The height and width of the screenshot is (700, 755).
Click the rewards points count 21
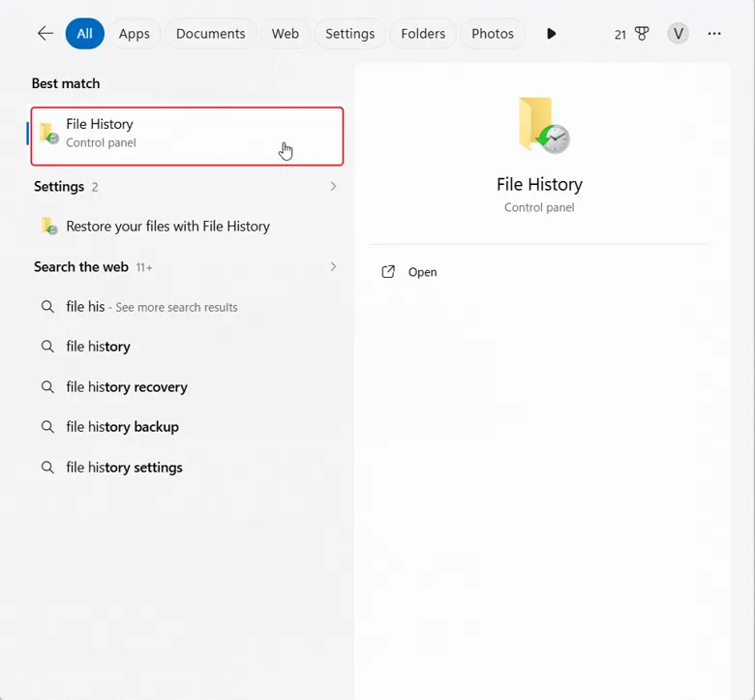(619, 35)
